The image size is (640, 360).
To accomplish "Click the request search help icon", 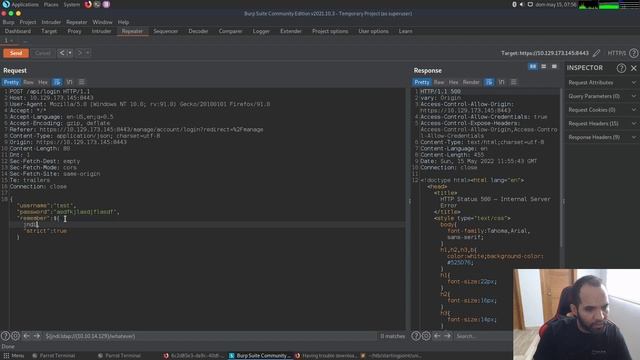I will point(5,336).
